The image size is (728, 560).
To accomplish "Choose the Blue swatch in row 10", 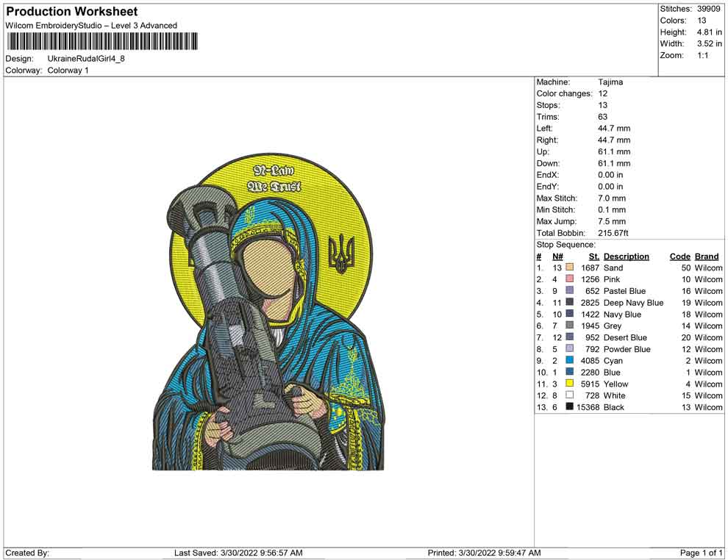I will pyautogui.click(x=570, y=372).
